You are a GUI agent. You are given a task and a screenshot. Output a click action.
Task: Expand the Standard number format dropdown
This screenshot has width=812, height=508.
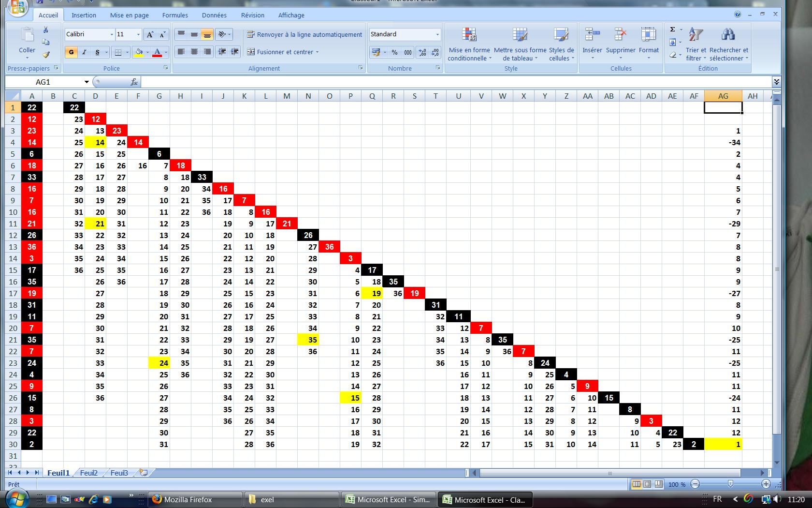click(x=437, y=34)
